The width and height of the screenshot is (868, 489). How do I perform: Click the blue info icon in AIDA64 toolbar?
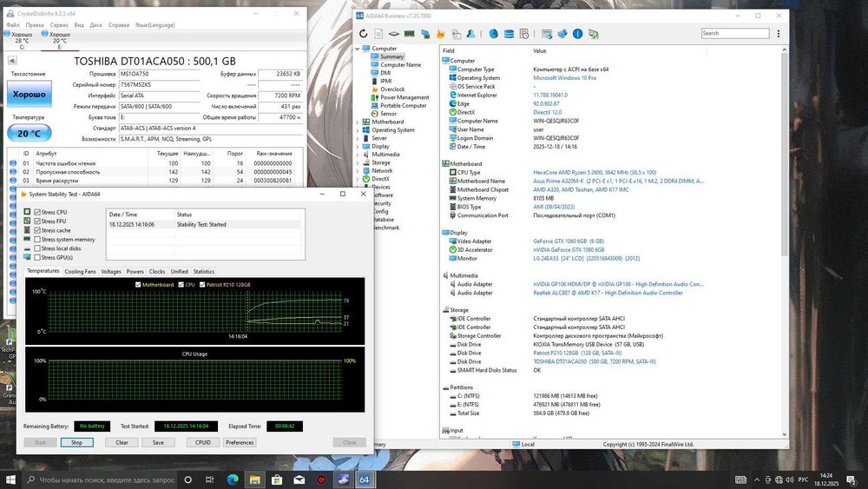coord(577,34)
